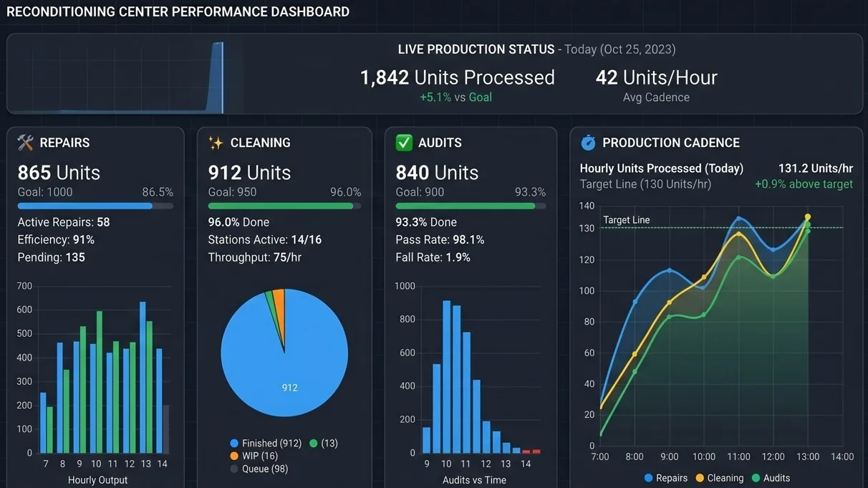This screenshot has height=488, width=868.
Task: Click 'Fall Rate: 1.9%' text
Action: coord(433,257)
